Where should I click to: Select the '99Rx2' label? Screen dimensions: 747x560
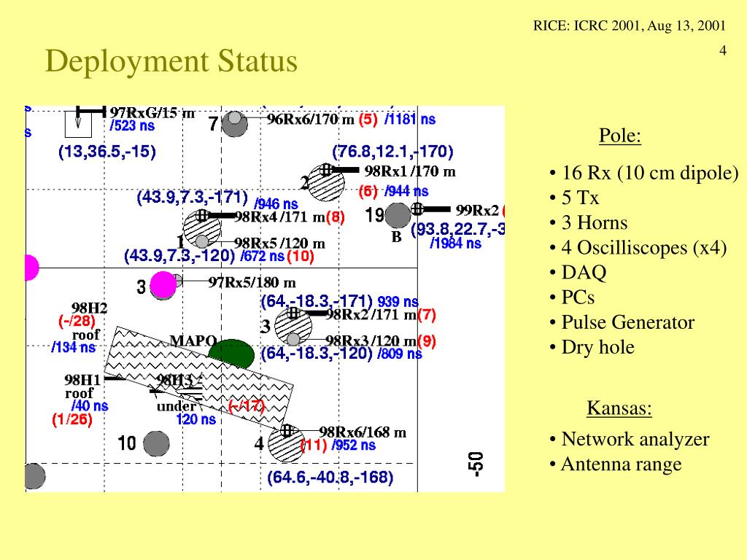point(477,210)
